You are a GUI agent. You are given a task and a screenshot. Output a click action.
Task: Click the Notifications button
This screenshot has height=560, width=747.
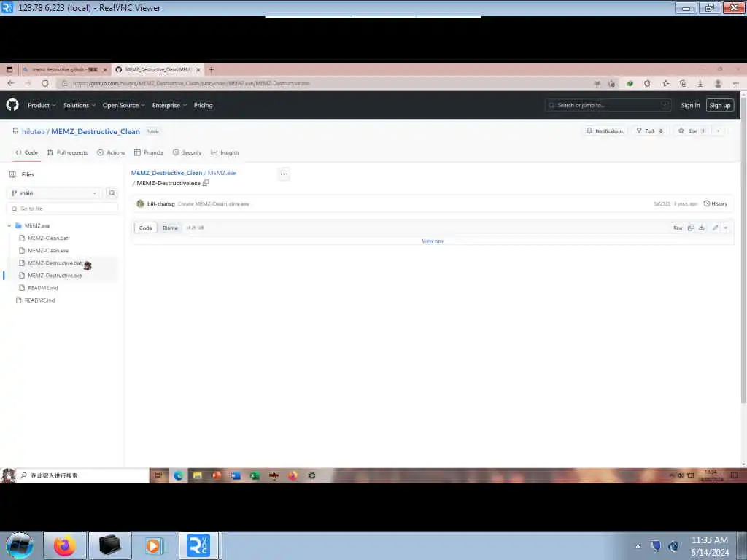tap(605, 131)
